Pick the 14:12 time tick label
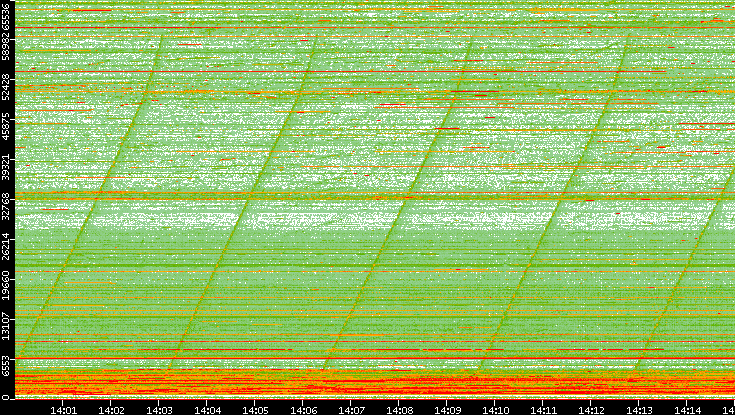Viewport: 735px width, 415px height. point(591,410)
